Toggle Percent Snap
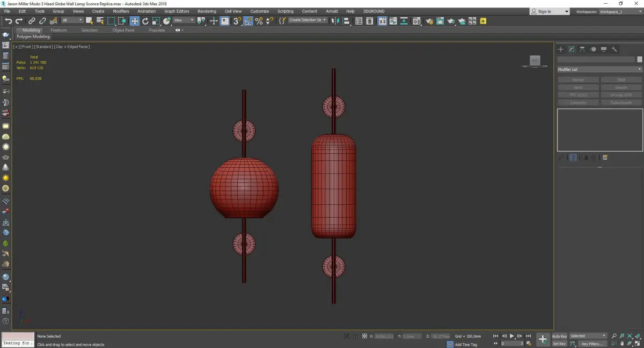This screenshot has width=644, height=348. [x=259, y=21]
